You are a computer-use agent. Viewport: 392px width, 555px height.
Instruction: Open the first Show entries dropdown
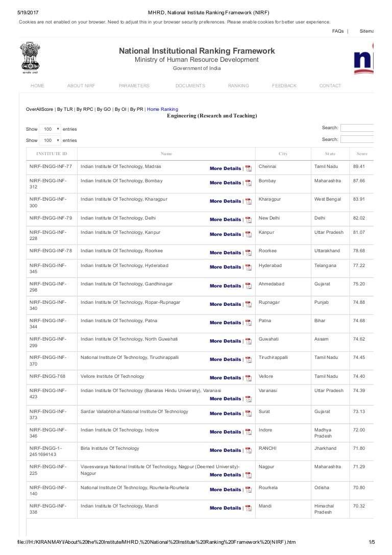tap(51, 129)
